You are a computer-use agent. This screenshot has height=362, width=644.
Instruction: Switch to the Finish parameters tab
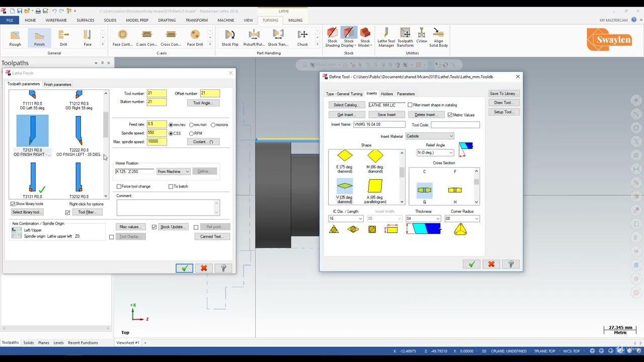coord(57,84)
